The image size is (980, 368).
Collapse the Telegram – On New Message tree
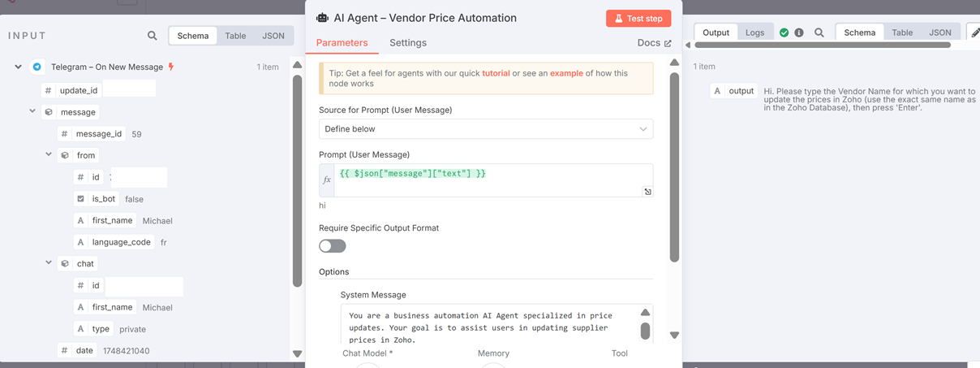(18, 67)
